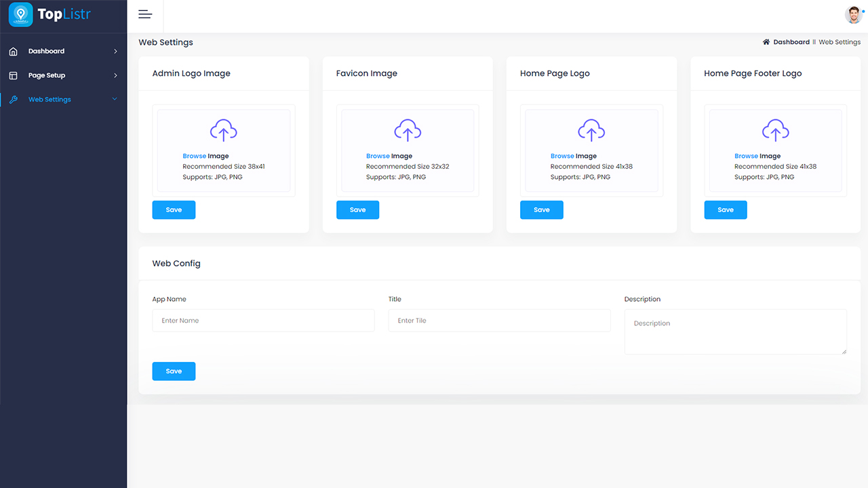This screenshot has width=868, height=488.
Task: Click the Web Settings wrench icon
Action: pyautogui.click(x=13, y=99)
